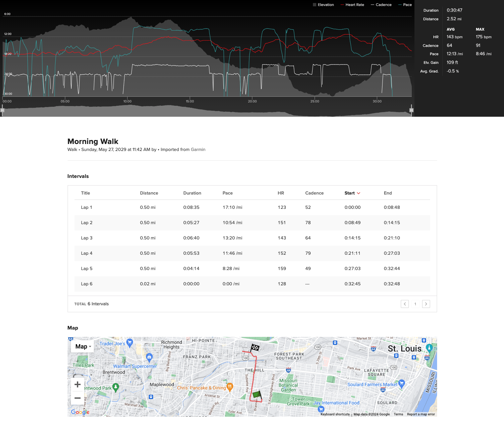Click the Maplewood label on map
Image resolution: width=504 pixels, height=426 pixels.
pos(162,384)
